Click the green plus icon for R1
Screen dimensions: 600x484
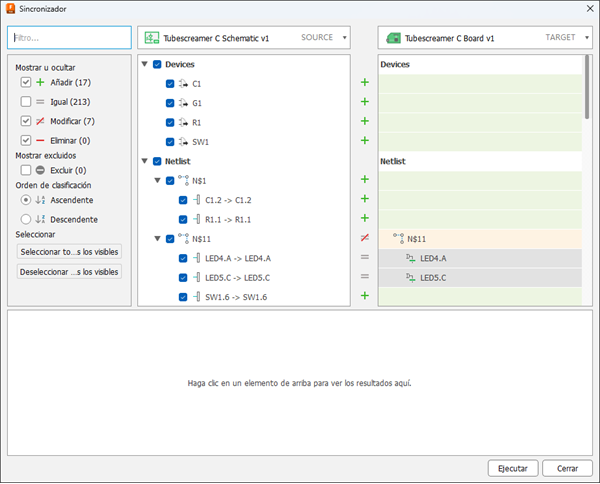[365, 121]
